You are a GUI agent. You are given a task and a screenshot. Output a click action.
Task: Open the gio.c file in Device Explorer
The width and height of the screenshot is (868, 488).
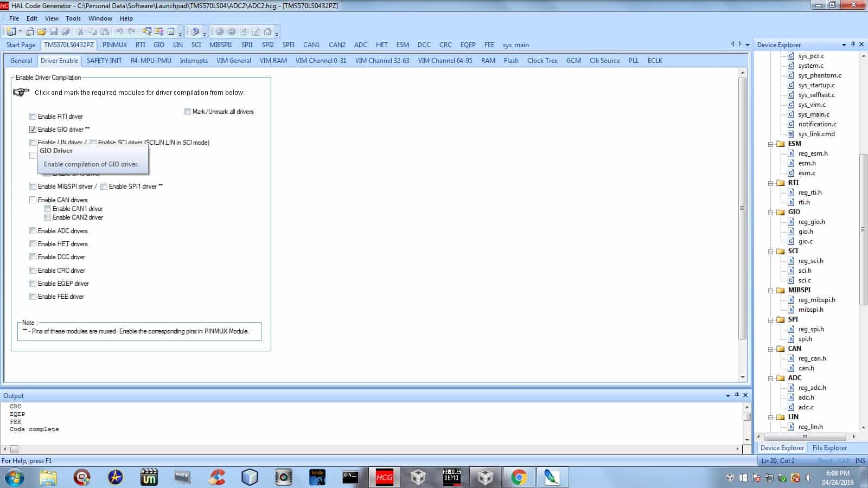coord(805,241)
